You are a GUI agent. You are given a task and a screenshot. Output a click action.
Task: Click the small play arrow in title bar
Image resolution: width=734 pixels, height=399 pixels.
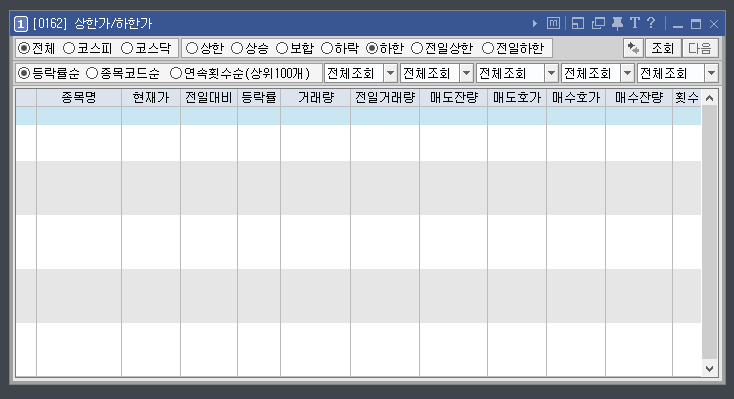click(535, 23)
